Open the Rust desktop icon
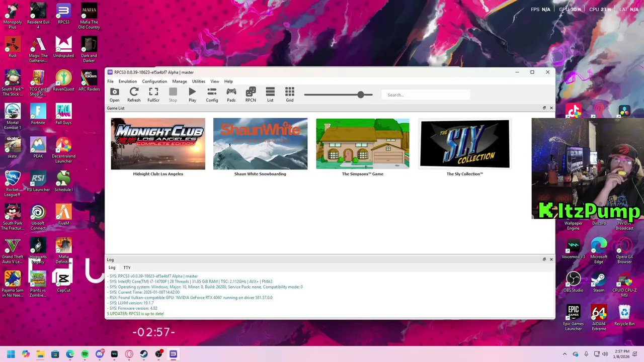The width and height of the screenshot is (644, 362). pyautogui.click(x=13, y=48)
